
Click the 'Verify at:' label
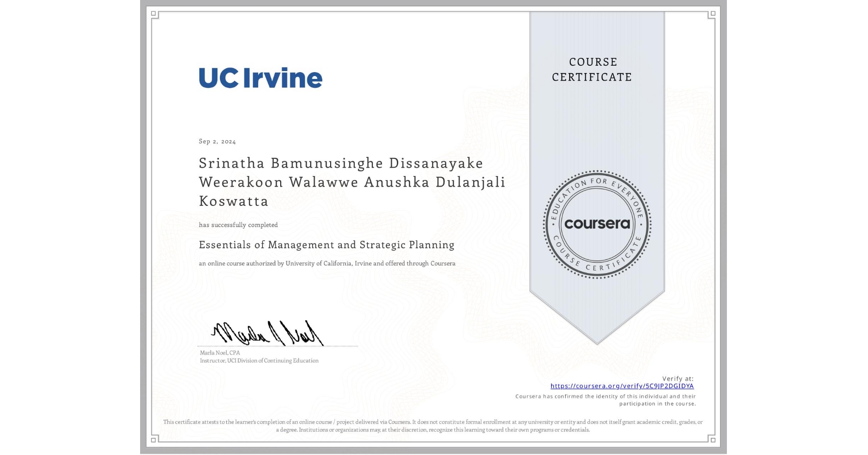coord(678,379)
